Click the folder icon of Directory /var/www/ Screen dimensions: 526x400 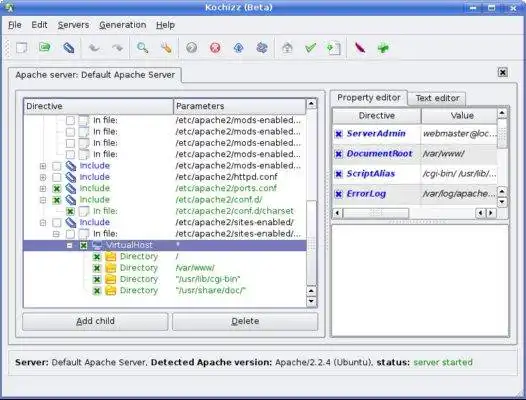pos(110,268)
